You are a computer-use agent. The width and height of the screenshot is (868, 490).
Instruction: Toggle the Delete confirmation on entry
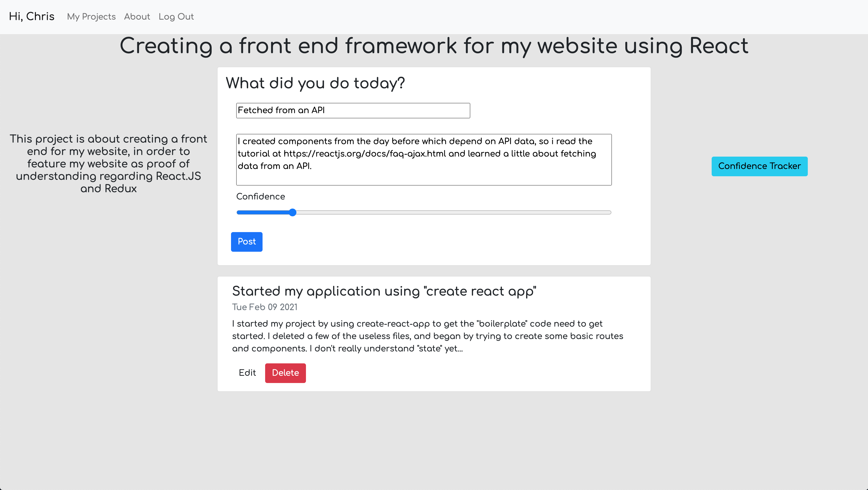pos(285,373)
